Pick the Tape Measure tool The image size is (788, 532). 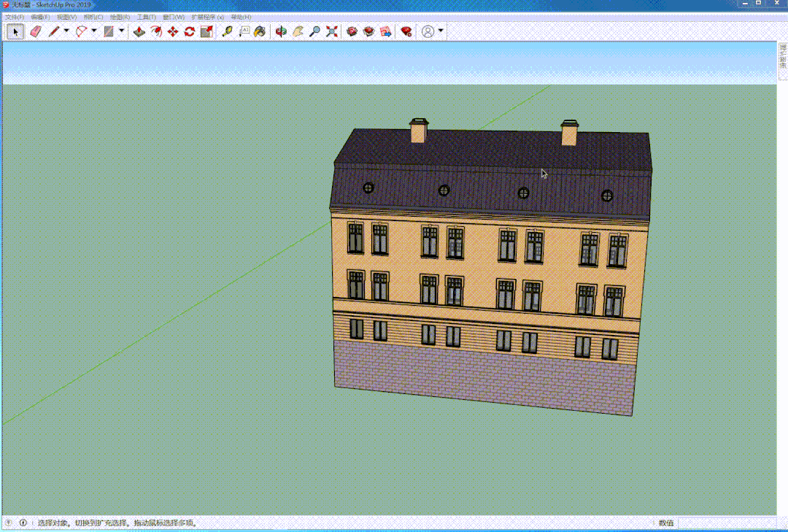tap(227, 31)
